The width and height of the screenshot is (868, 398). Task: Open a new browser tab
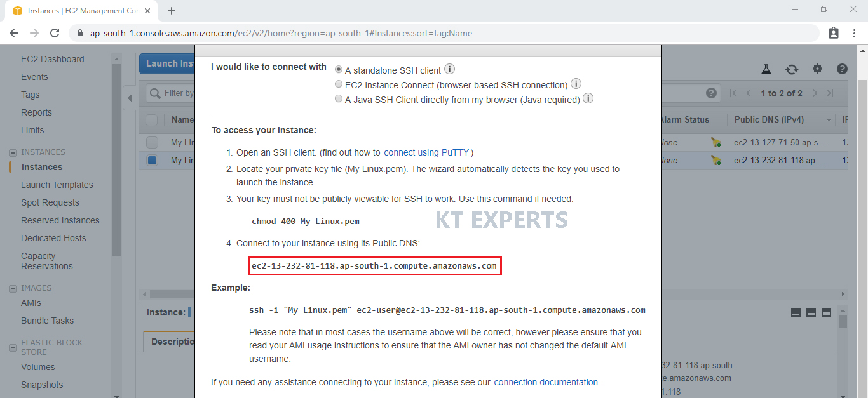point(172,11)
